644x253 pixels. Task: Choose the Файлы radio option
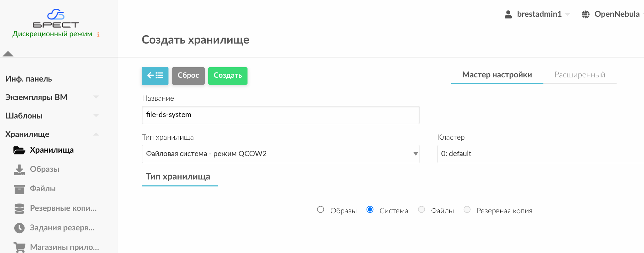[422, 209]
